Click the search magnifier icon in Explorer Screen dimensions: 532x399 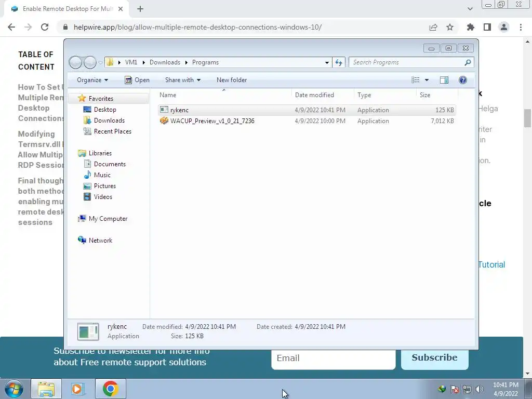[x=468, y=62]
